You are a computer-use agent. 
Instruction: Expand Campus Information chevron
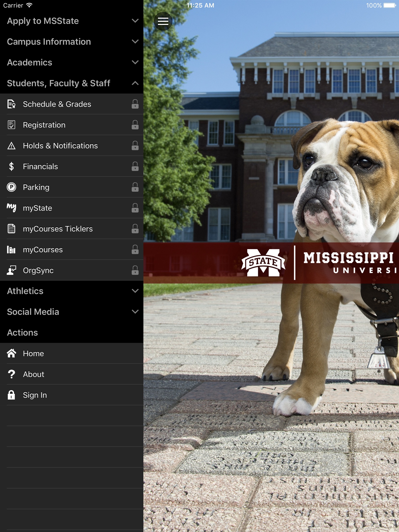click(x=135, y=42)
